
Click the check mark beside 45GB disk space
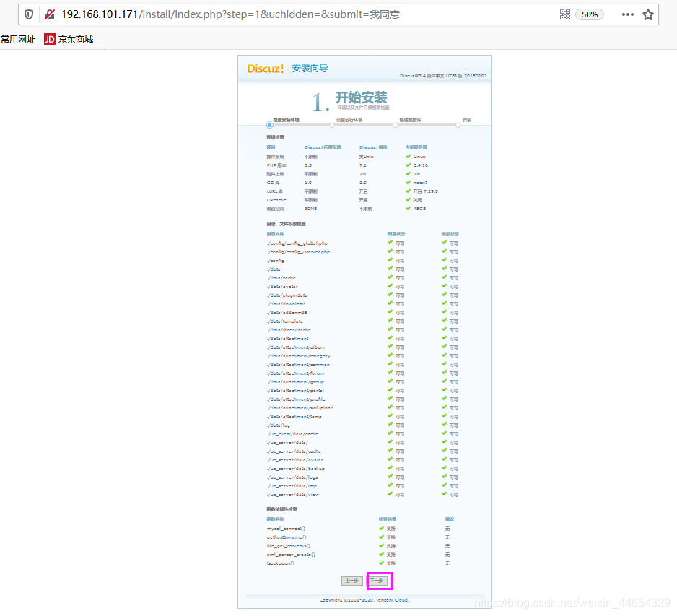(408, 208)
